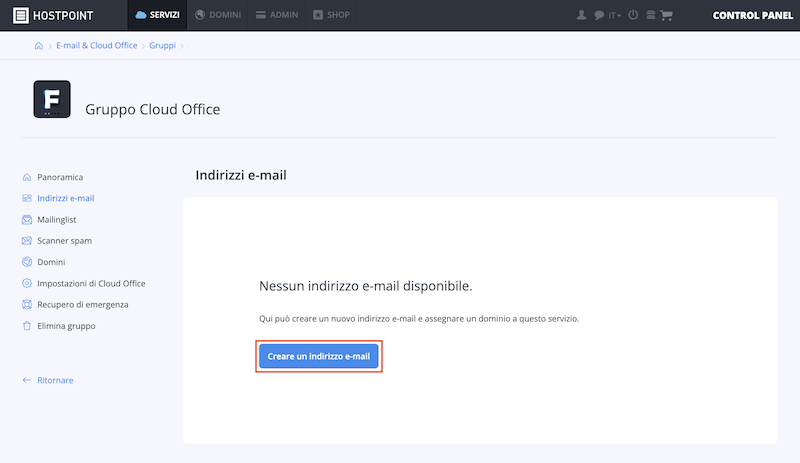
Task: Open Recupero di emergenza
Action: coord(83,304)
